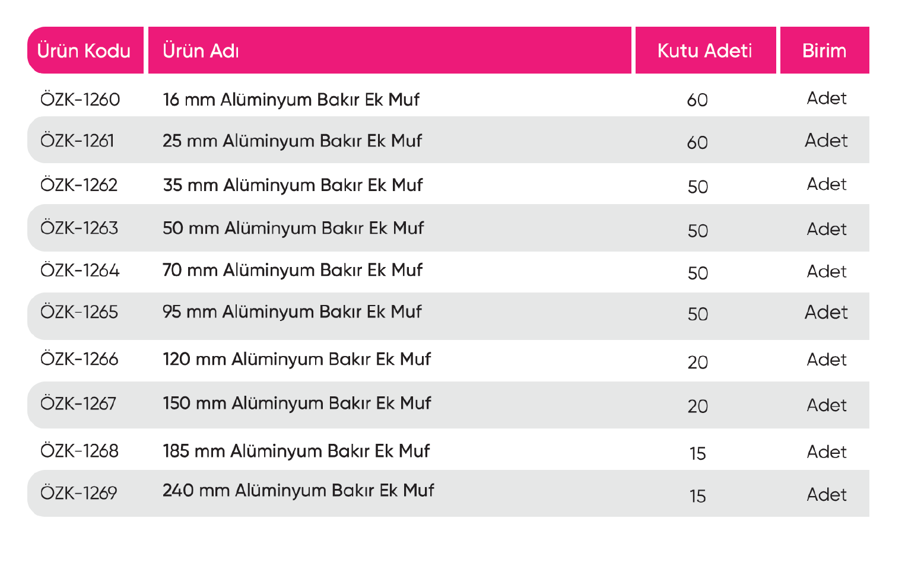905x588 pixels.
Task: Click box quantity 15 for ÖZK-1268
Action: point(697,454)
